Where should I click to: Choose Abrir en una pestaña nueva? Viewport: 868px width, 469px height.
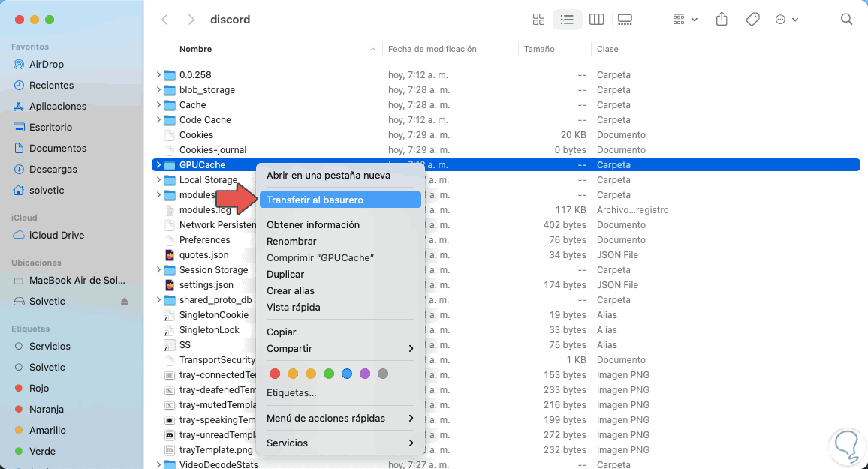click(x=340, y=176)
